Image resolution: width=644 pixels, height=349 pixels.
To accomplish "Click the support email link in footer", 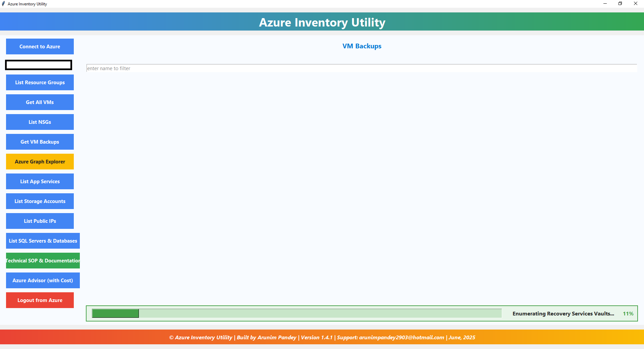I will coord(401,337).
